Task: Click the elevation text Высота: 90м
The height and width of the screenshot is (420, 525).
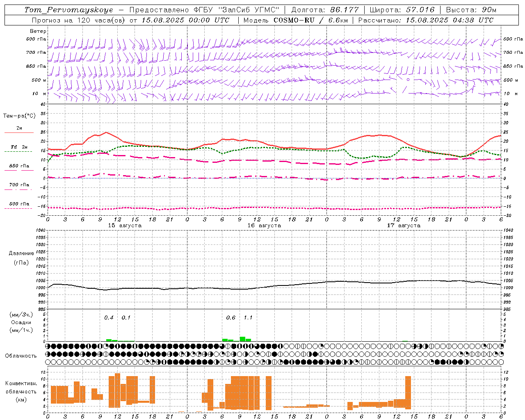Action: tap(471, 10)
